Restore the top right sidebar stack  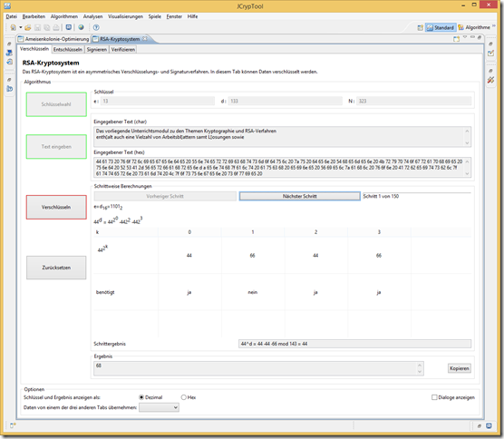490,44
